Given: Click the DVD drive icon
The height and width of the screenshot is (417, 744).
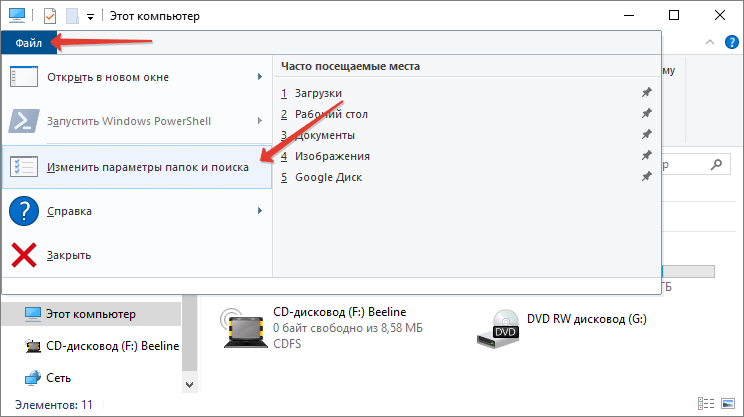Looking at the screenshot, I should 498,328.
